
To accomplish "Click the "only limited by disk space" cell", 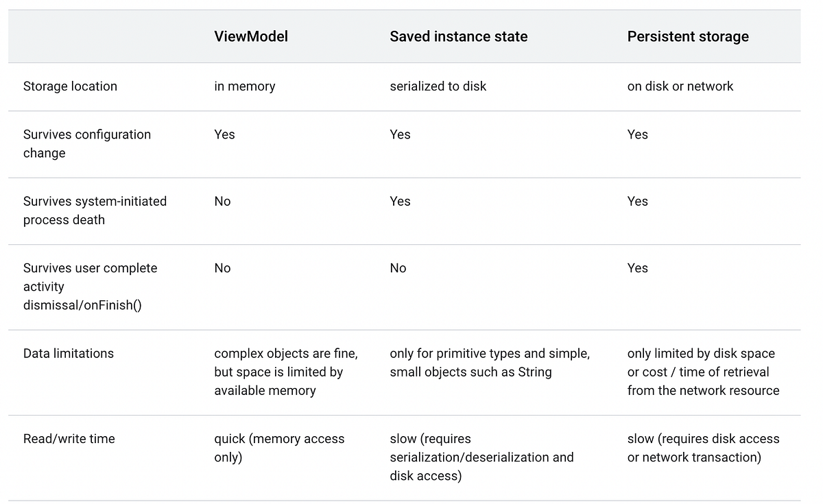I will coord(703,372).
